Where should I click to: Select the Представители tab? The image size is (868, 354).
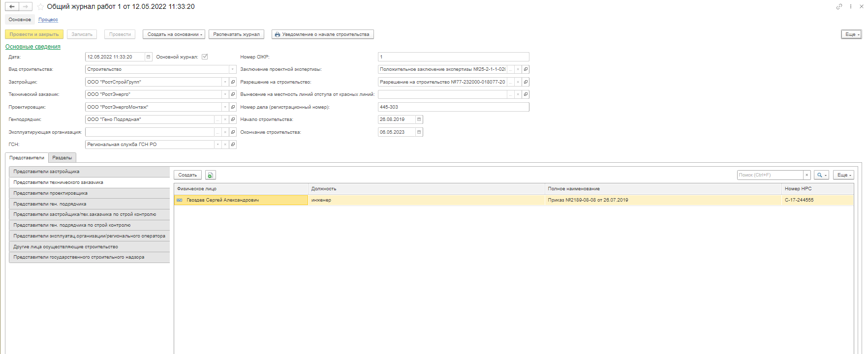click(x=27, y=158)
